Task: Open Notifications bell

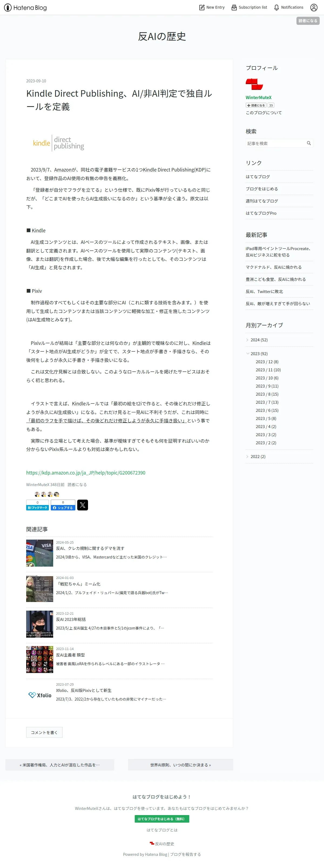Action: pos(289,7)
